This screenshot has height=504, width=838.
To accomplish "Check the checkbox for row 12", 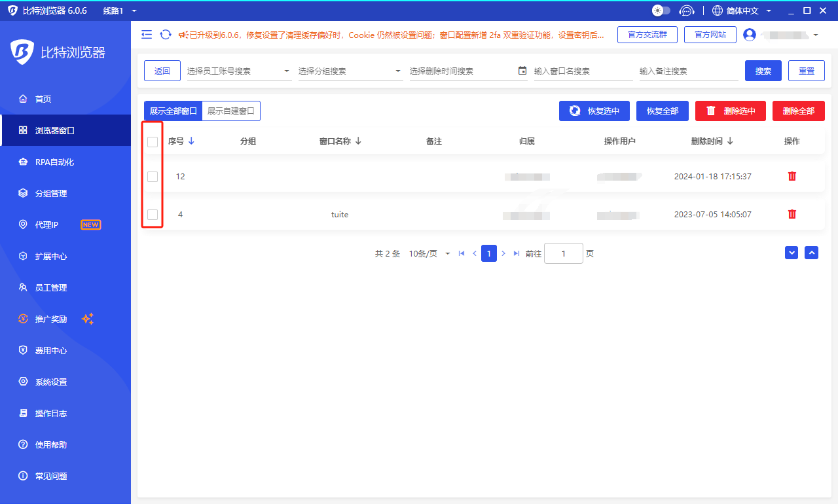I will [x=153, y=177].
